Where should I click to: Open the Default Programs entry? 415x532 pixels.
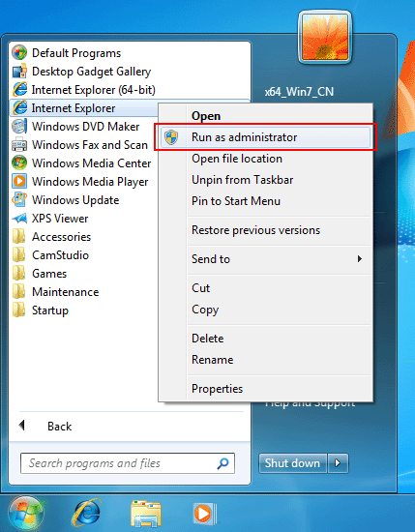[76, 53]
